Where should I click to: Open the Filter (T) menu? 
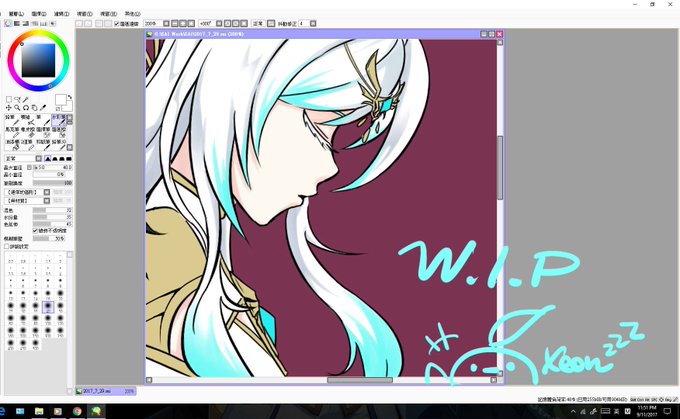click(62, 14)
